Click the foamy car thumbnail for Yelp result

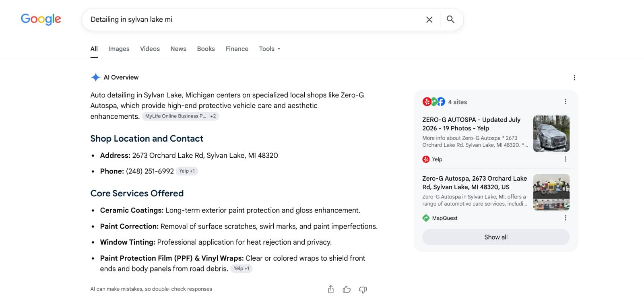click(x=551, y=134)
